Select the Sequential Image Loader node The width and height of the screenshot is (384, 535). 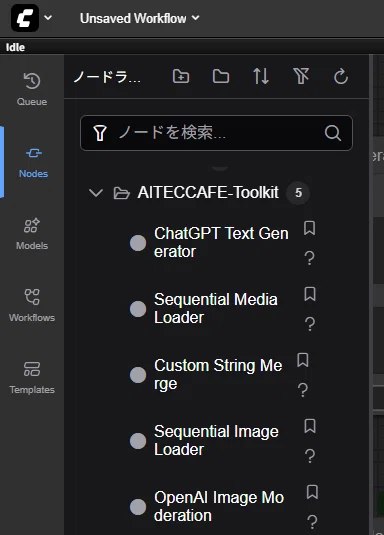click(x=216, y=440)
